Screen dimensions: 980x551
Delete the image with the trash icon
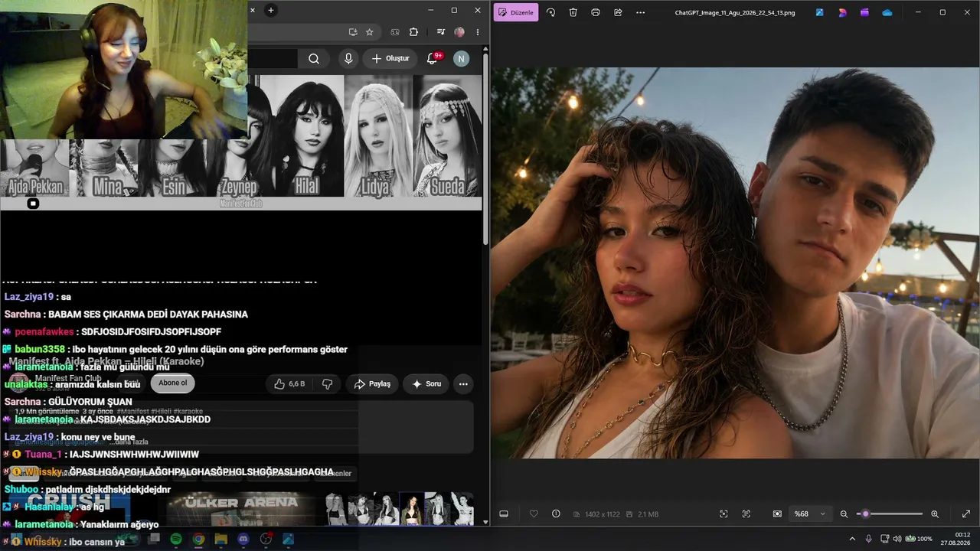click(x=573, y=12)
